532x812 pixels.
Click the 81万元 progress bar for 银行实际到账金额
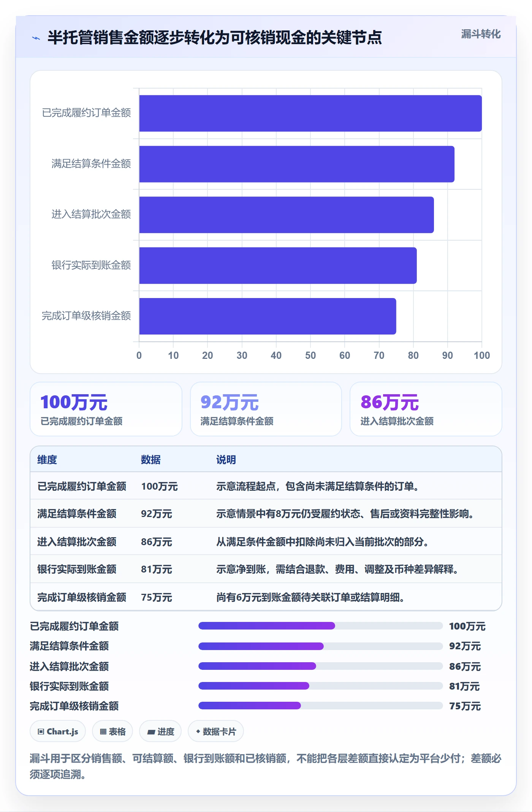pos(321,686)
